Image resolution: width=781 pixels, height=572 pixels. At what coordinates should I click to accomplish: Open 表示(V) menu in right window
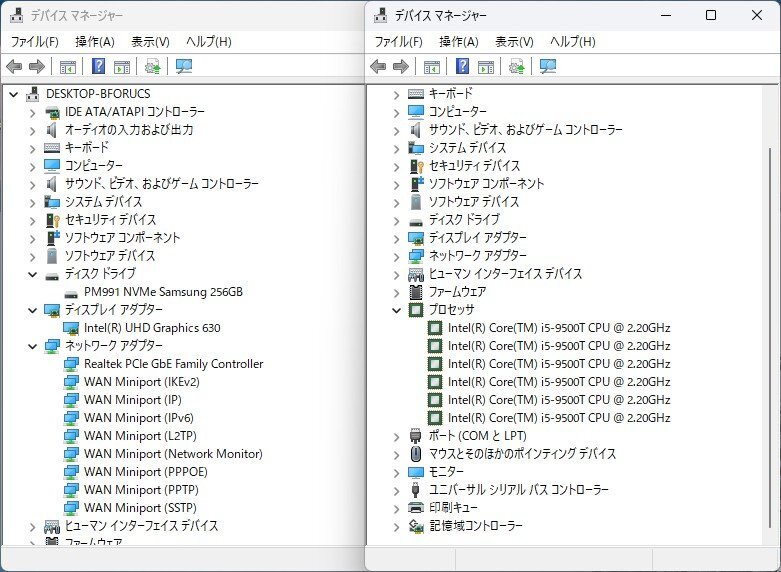(514, 42)
